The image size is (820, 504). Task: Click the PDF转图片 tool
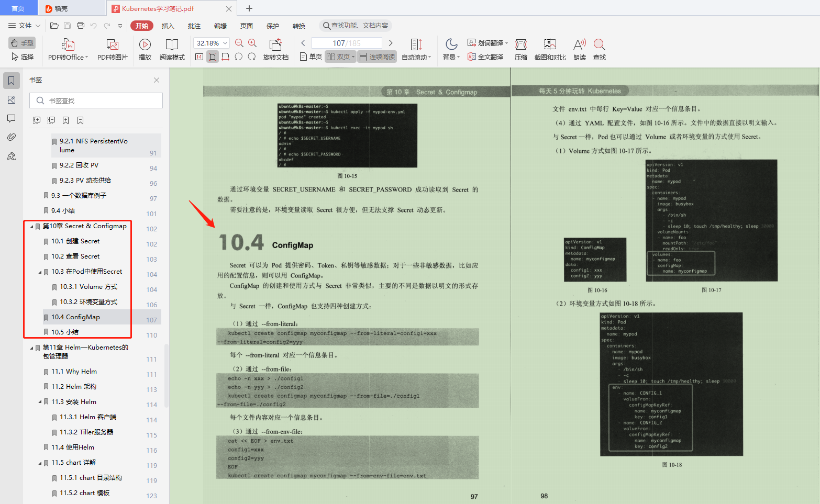pos(112,50)
